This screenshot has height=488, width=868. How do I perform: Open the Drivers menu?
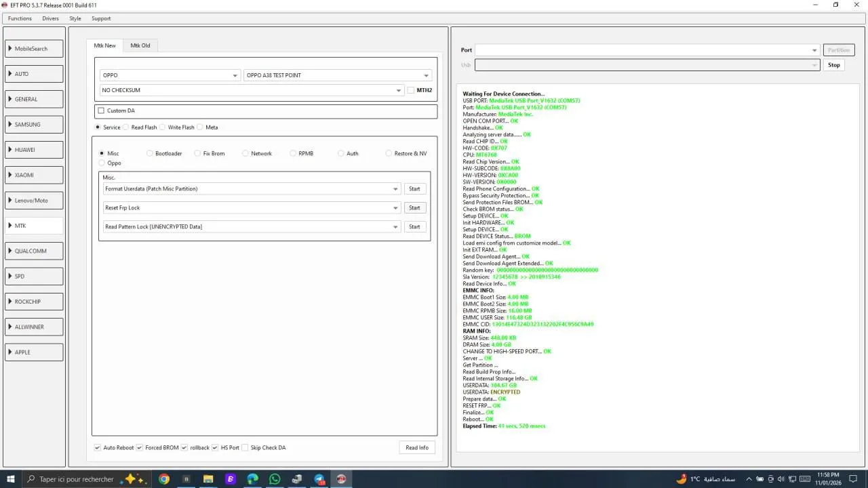50,18
